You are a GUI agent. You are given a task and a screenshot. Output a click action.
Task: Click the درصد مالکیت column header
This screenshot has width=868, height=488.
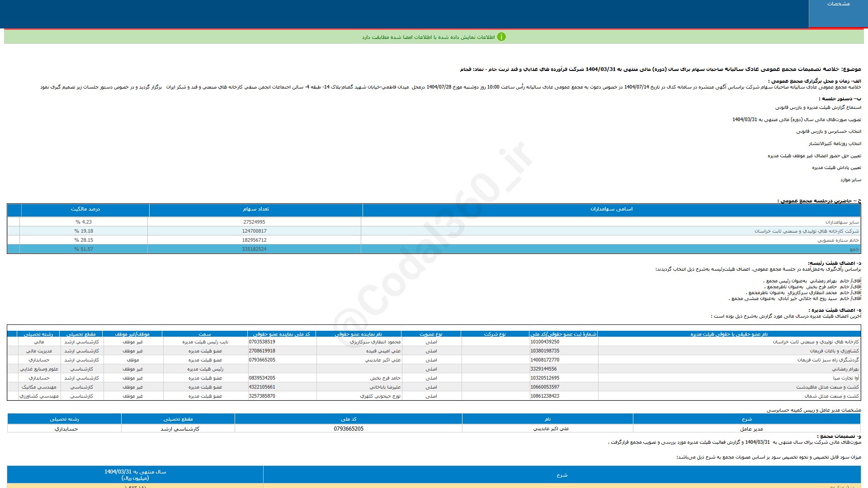click(85, 209)
